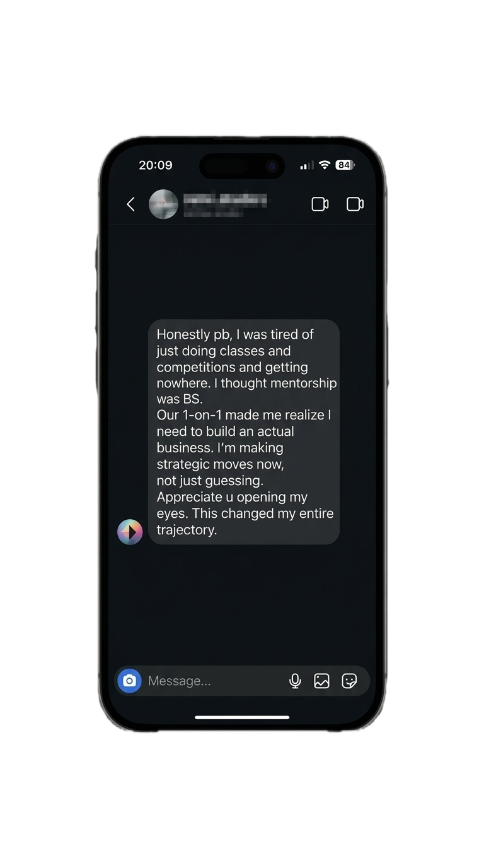
Task: Open the blurred profile picture in header
Action: [x=163, y=204]
